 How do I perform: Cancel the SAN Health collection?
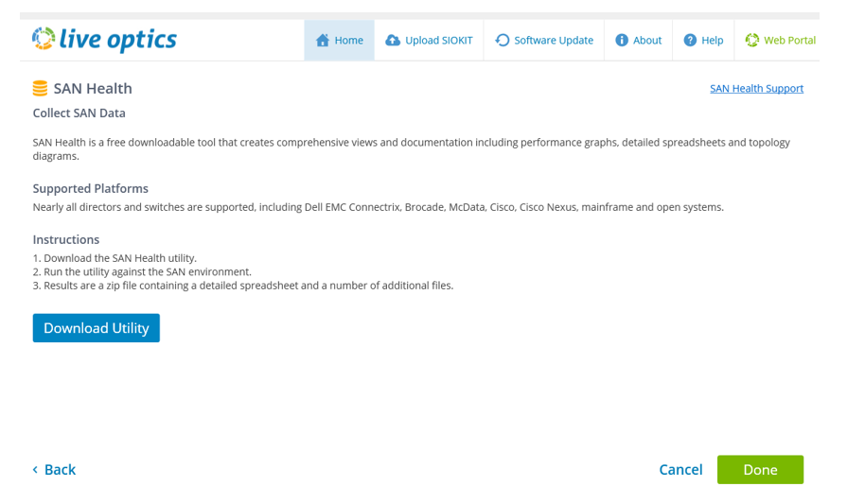coord(680,470)
